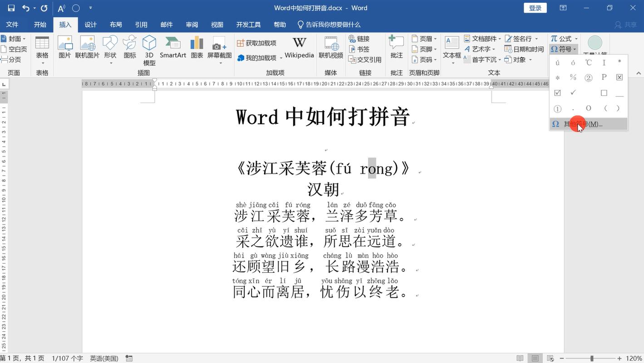
Task: Toggle touch/mouse mode circle icon
Action: pyautogui.click(x=76, y=8)
